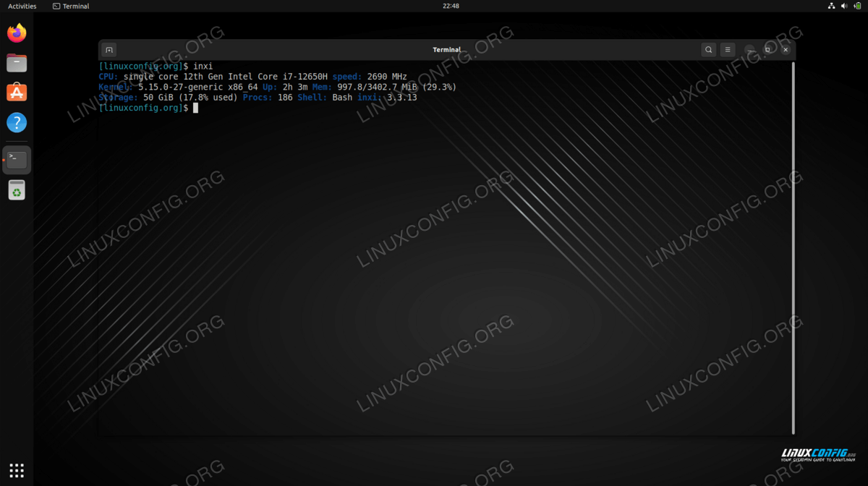Click the 'Bash' shell value
Image resolution: width=868 pixels, height=486 pixels.
point(342,98)
